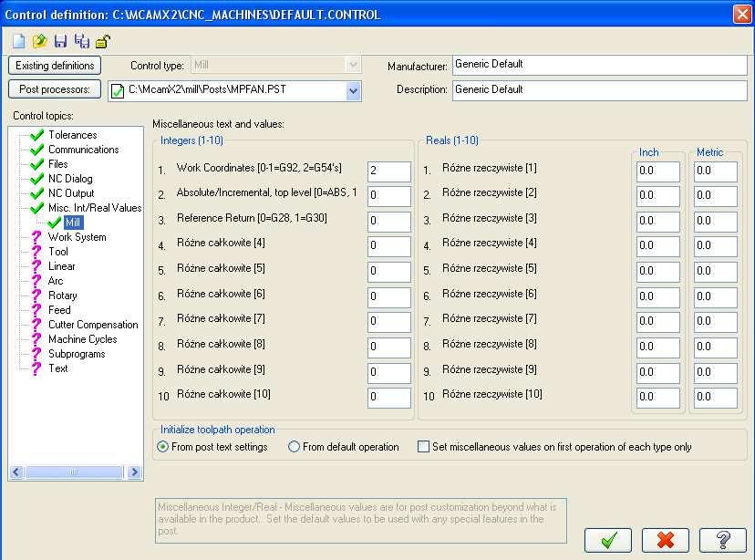This screenshot has height=560, width=755.
Task: Click the green check icon beside Tolerances
Action: tap(36, 135)
